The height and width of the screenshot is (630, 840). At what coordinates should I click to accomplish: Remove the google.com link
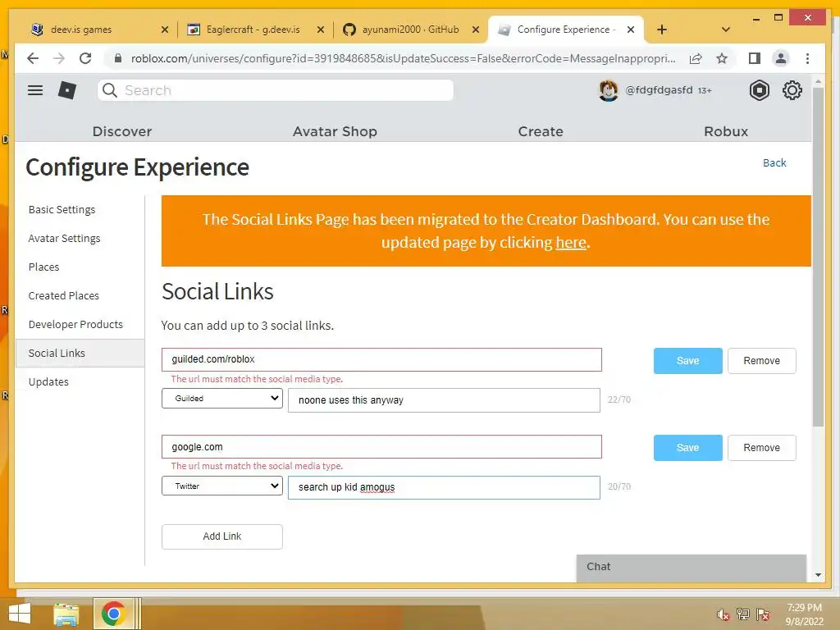tap(761, 448)
